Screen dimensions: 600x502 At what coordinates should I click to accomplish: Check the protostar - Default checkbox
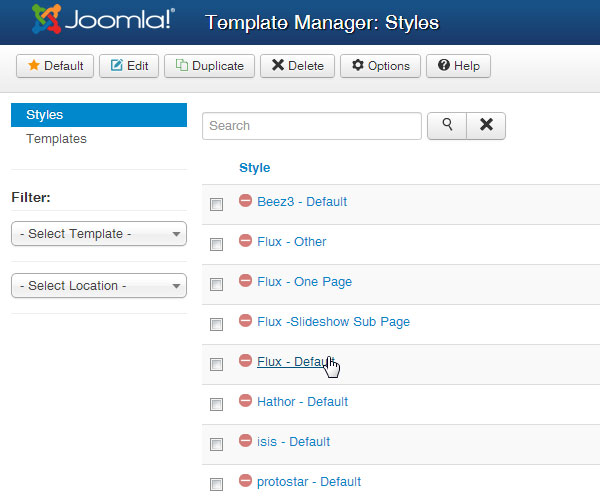click(216, 484)
